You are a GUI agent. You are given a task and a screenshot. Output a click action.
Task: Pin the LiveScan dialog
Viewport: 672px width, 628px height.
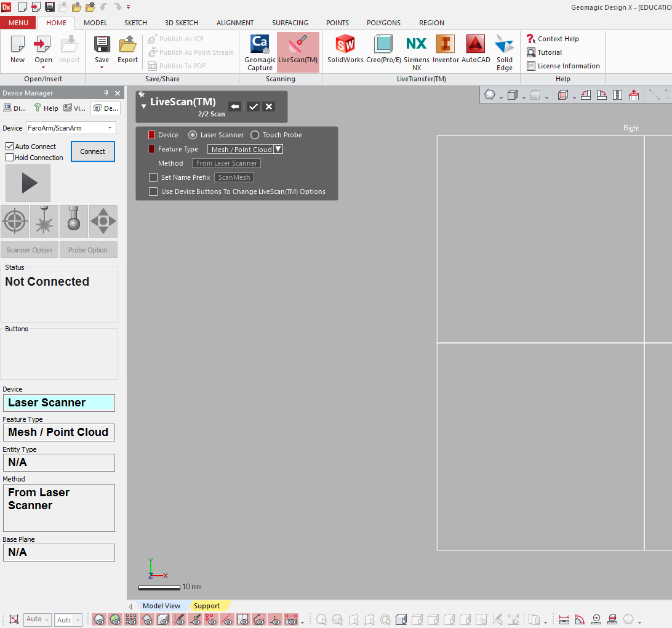tap(142, 94)
